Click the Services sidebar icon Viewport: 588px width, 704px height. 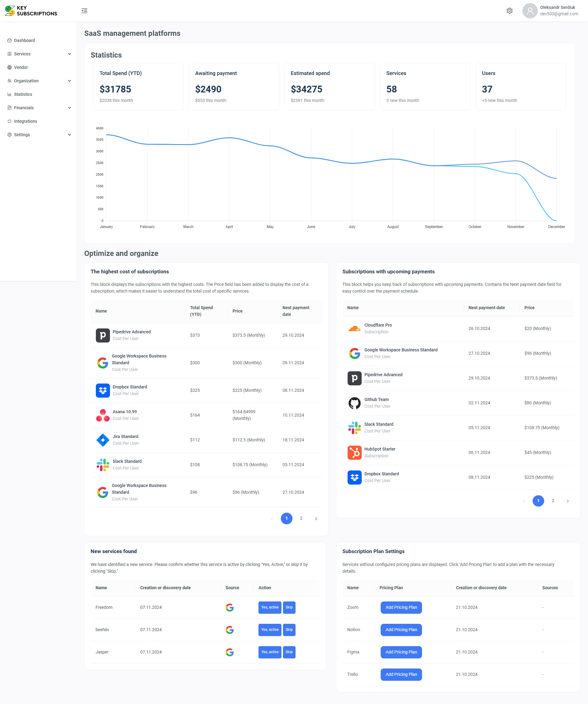pyautogui.click(x=9, y=54)
